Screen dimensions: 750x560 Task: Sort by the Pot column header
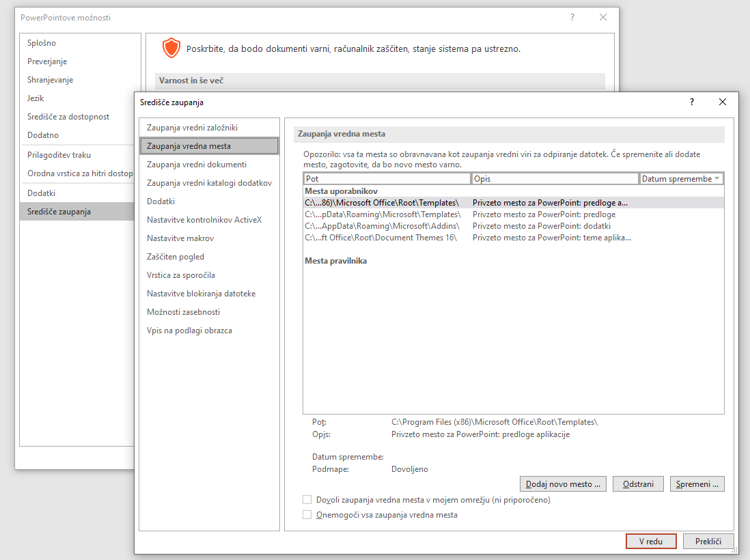click(387, 178)
